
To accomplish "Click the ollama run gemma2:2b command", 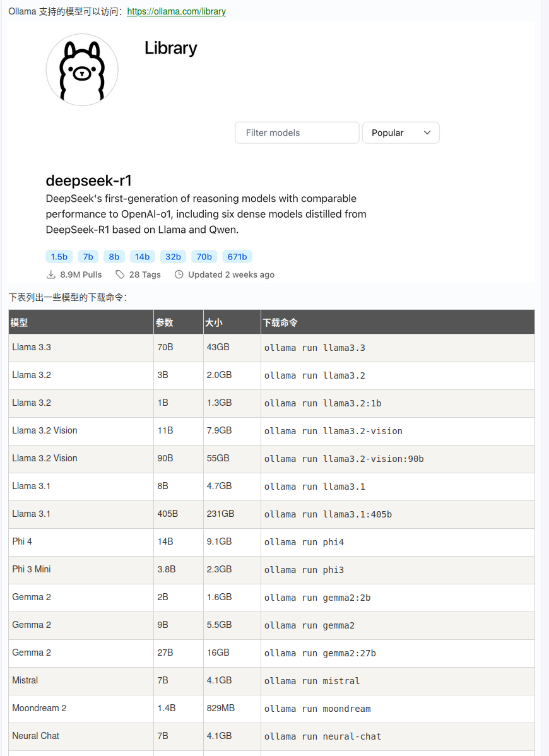I will [317, 598].
